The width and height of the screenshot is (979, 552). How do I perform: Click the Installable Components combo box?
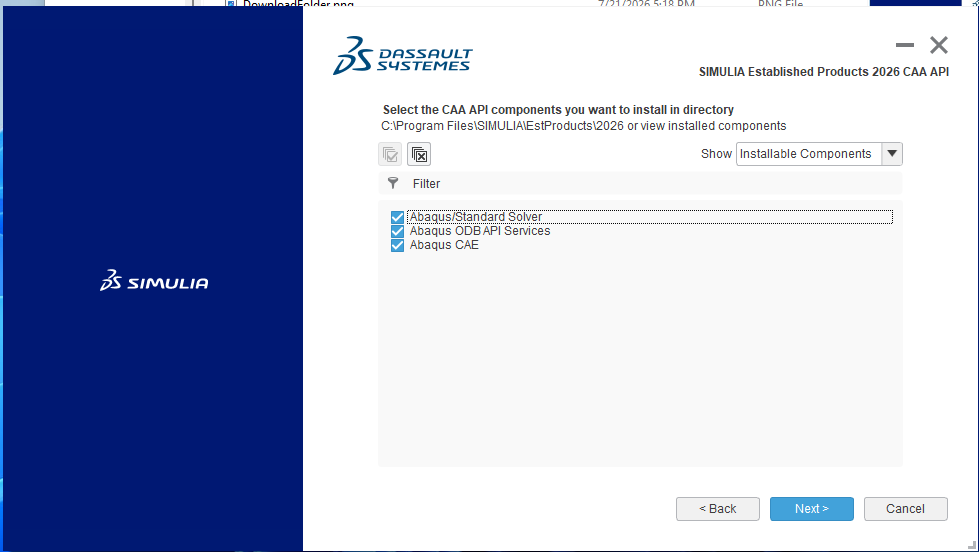(819, 154)
